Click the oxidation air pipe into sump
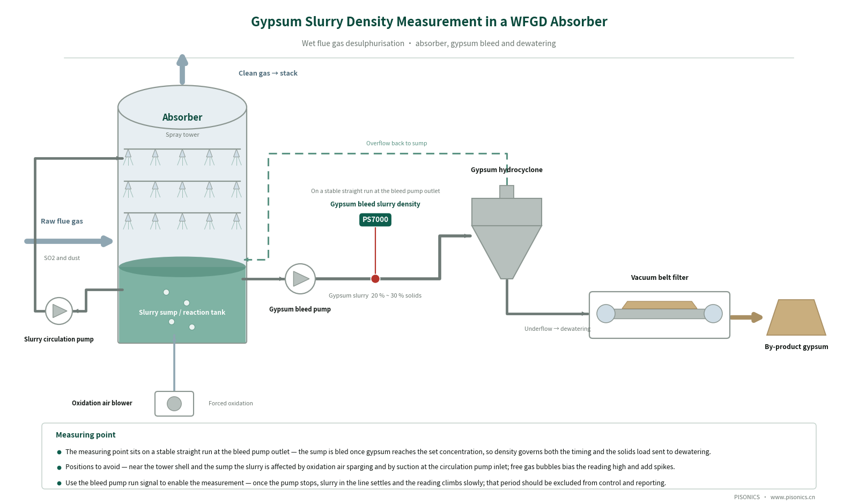The width and height of the screenshot is (858, 504). pyautogui.click(x=174, y=364)
